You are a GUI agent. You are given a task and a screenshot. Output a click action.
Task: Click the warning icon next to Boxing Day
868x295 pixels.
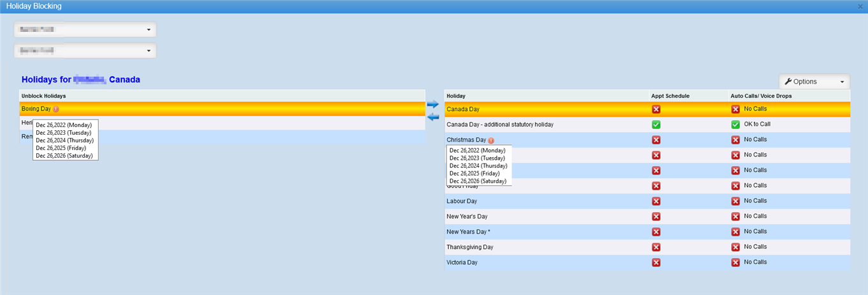point(56,109)
